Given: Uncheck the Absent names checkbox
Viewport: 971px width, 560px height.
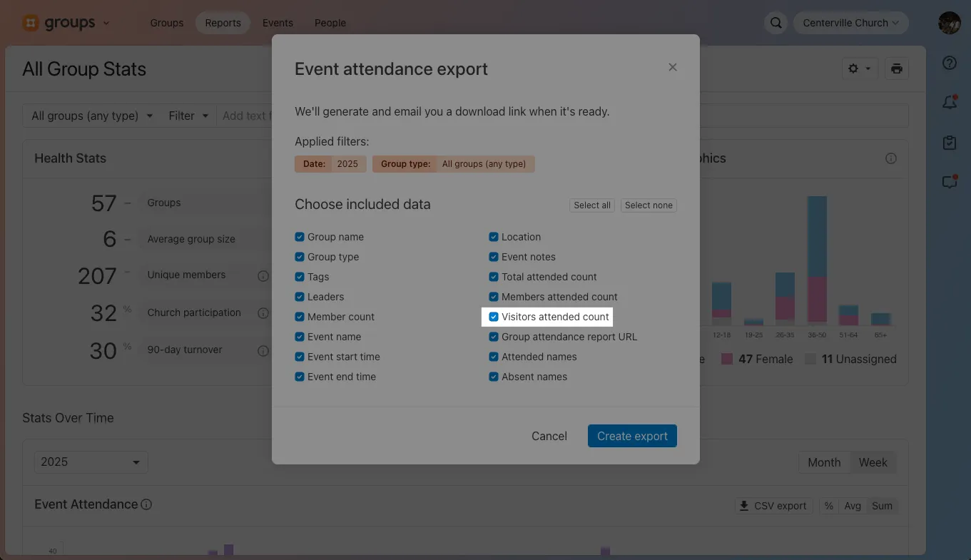Looking at the screenshot, I should point(494,377).
